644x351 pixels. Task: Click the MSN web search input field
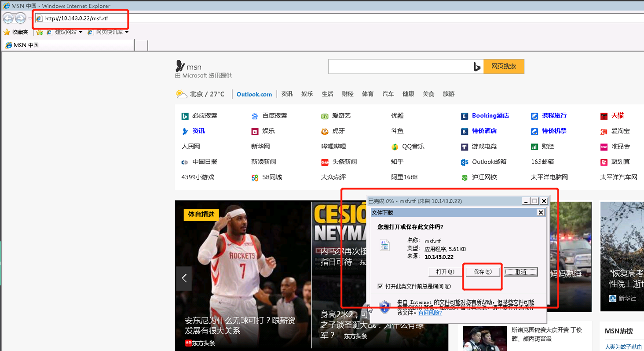pos(399,67)
